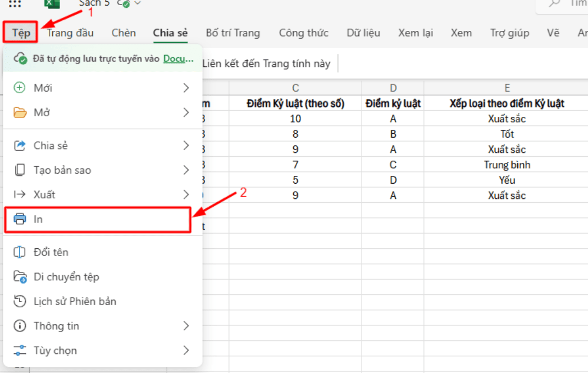Click the autosave cloud icon in the menu

(20, 58)
